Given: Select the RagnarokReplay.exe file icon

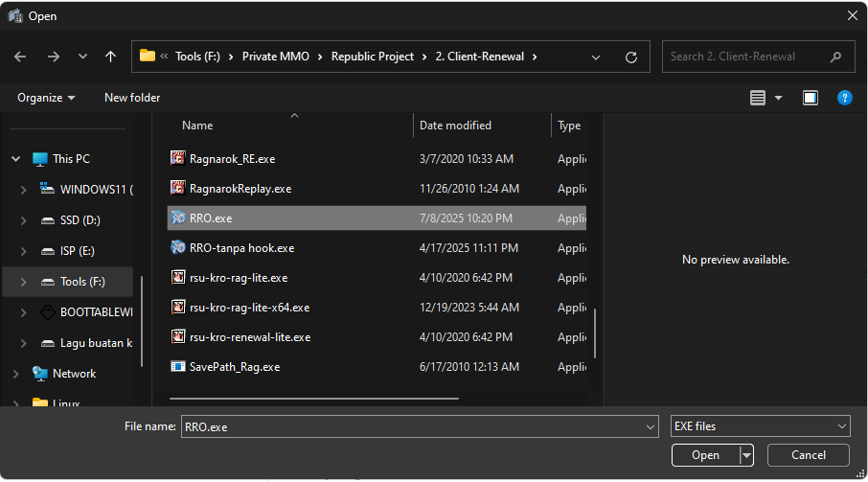Looking at the screenshot, I should coord(177,188).
